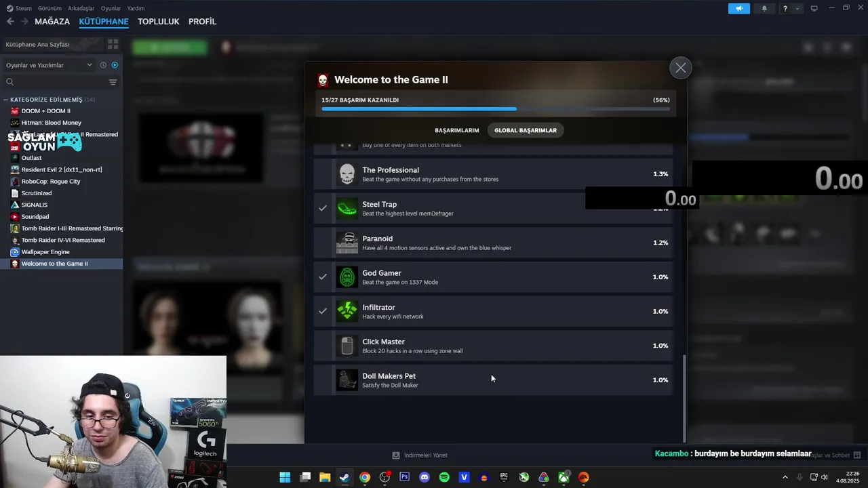Viewport: 868px width, 488px height.
Task: Open File Explorer from taskbar
Action: click(325, 477)
